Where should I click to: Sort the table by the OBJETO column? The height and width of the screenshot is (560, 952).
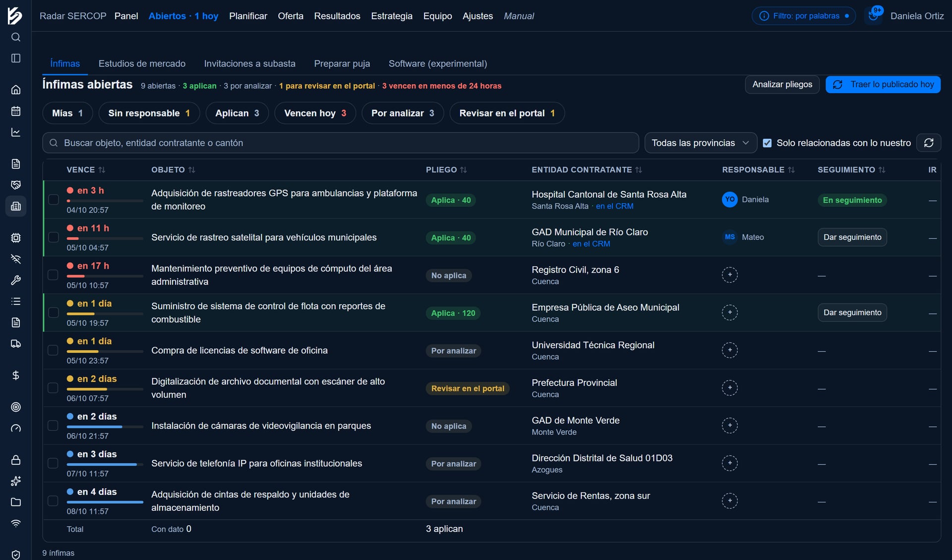173,169
